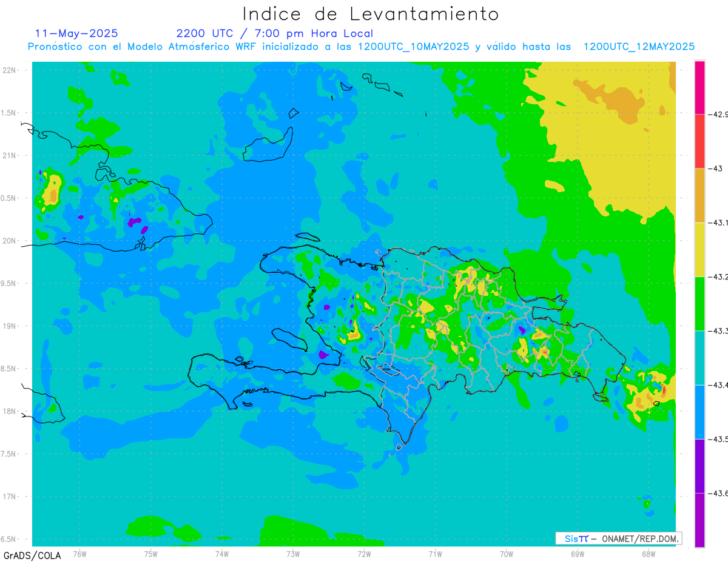Click the '71W' longitude label

pyautogui.click(x=435, y=553)
